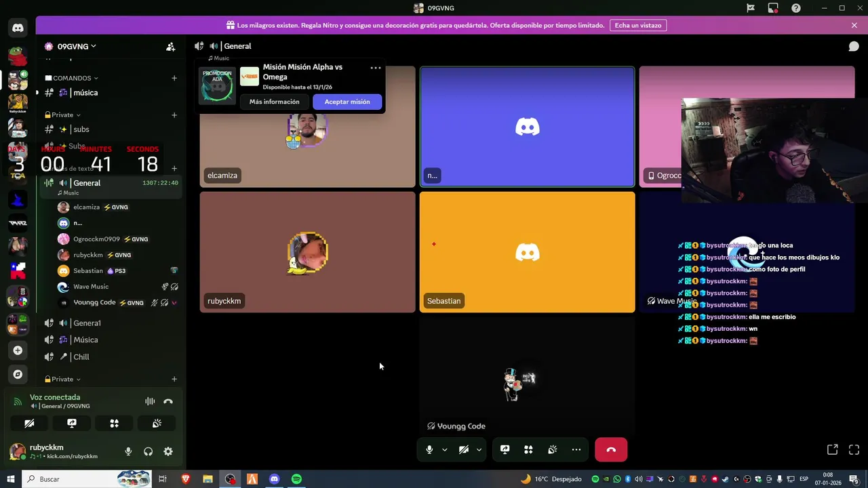Open the mission card three-dot menu
Viewport: 868px width, 488px height.
click(375, 68)
